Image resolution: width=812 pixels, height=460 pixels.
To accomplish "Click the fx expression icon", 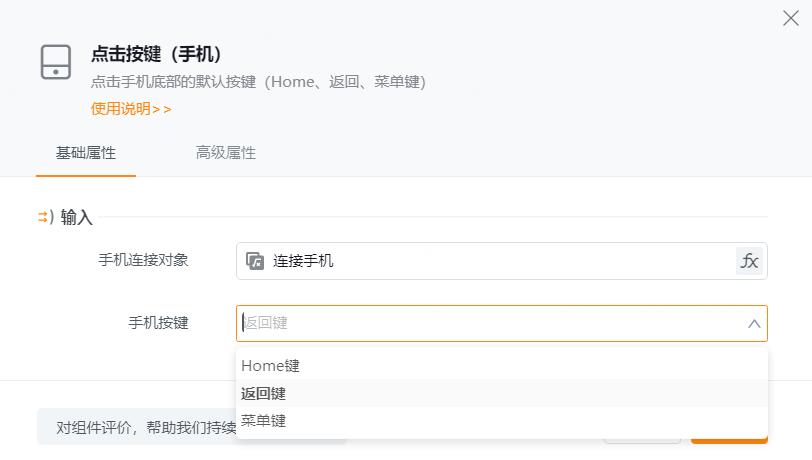I will click(x=749, y=261).
